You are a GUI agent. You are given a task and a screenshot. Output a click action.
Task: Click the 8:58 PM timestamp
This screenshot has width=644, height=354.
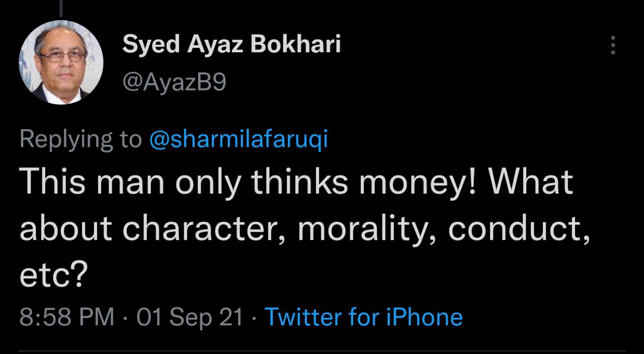(x=66, y=317)
